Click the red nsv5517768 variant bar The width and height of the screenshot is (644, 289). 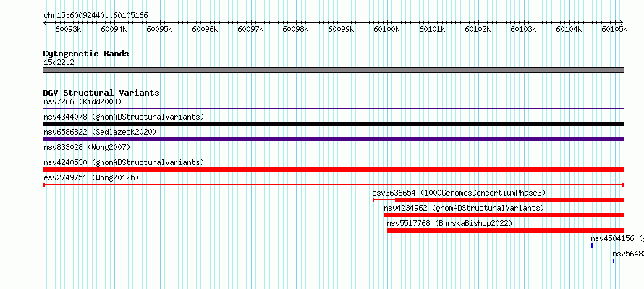[x=506, y=230]
